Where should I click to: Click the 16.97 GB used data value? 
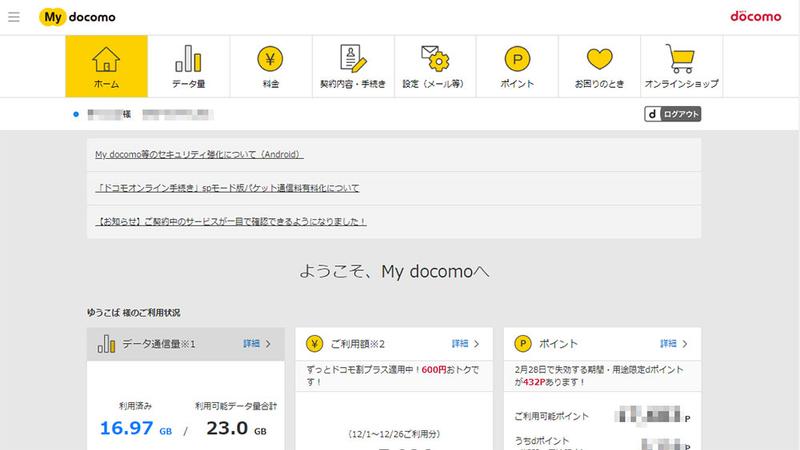click(136, 428)
